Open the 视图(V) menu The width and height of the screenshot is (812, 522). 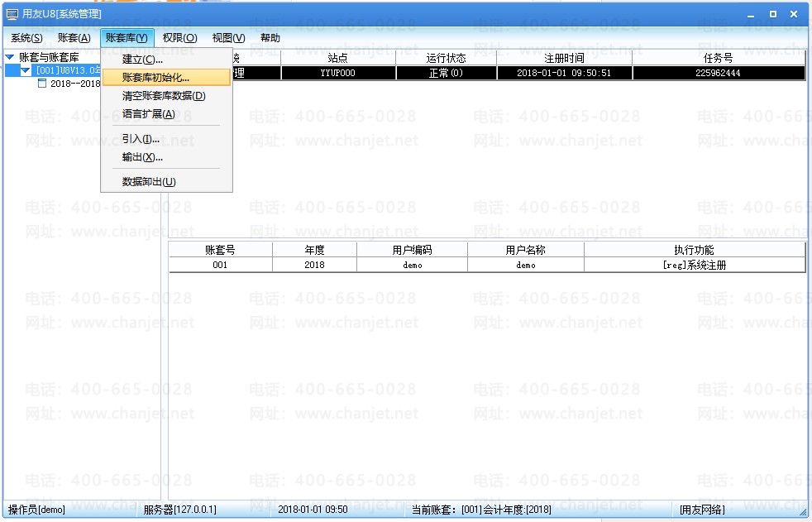pos(228,38)
